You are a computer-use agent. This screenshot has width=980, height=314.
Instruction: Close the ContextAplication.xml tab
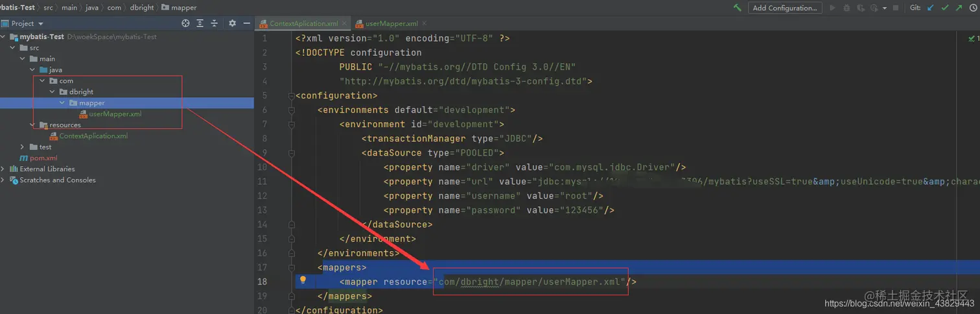(x=344, y=23)
